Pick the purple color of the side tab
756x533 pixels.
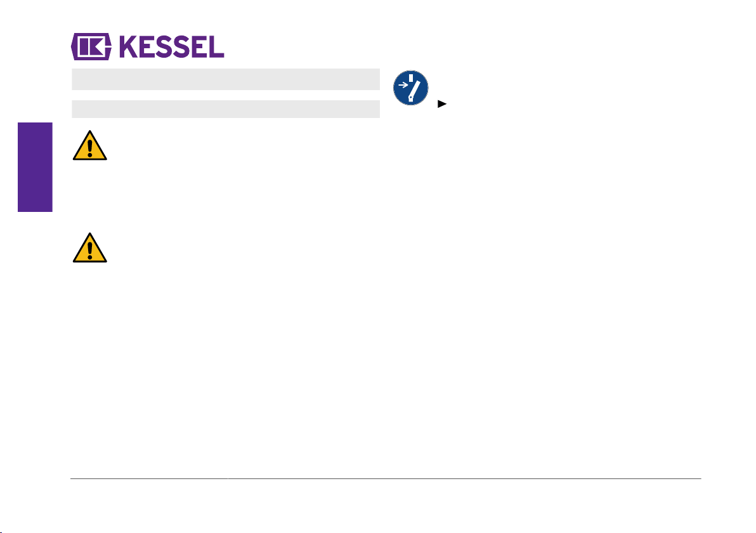coord(35,167)
